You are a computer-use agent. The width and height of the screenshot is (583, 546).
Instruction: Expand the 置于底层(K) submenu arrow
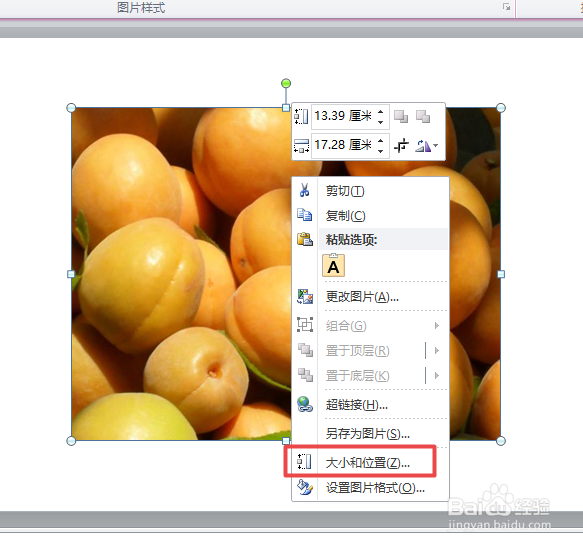click(x=437, y=376)
